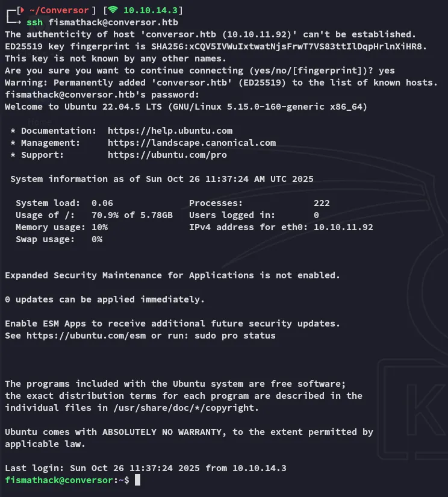The width and height of the screenshot is (448, 497).
Task: Click the 'System information as of' timestamp line
Action: pyautogui.click(x=161, y=179)
